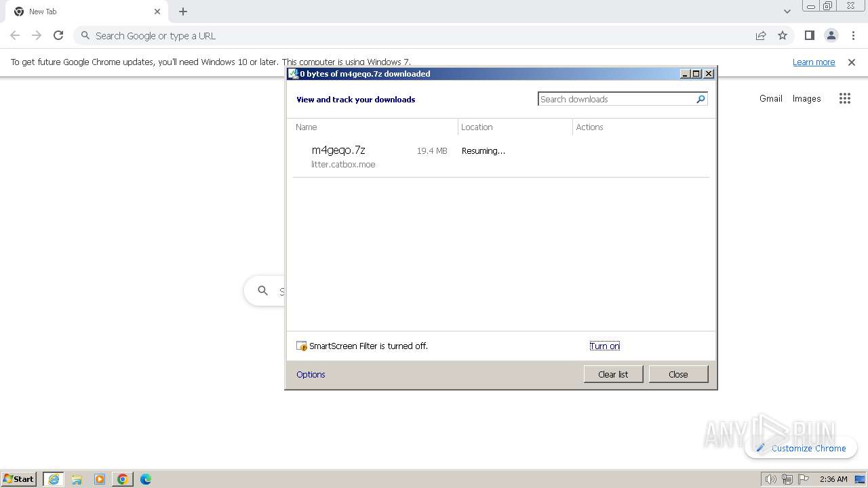Image resolution: width=868 pixels, height=488 pixels.
Task: Open File Explorer folder on the taskbar
Action: [77, 479]
